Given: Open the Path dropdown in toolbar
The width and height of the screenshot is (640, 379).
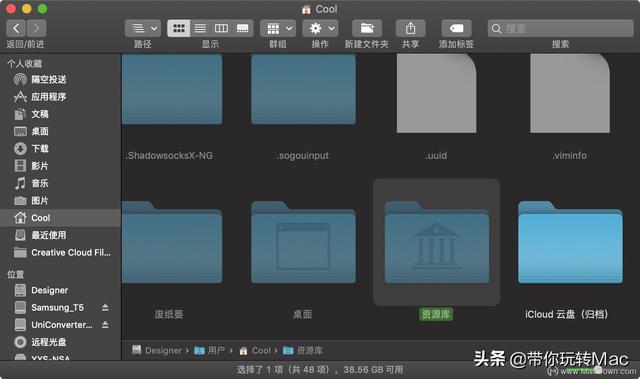Looking at the screenshot, I should click(x=143, y=29).
